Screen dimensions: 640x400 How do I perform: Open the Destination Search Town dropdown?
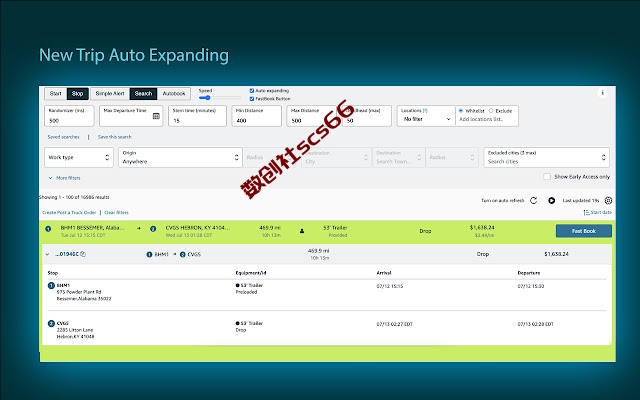(x=398, y=157)
